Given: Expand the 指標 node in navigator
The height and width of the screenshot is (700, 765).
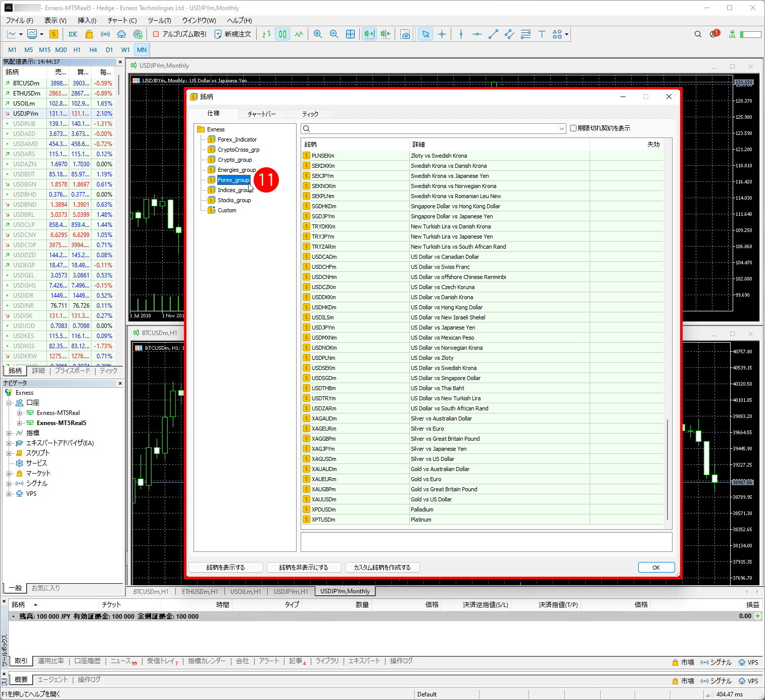Looking at the screenshot, I should click(9, 433).
